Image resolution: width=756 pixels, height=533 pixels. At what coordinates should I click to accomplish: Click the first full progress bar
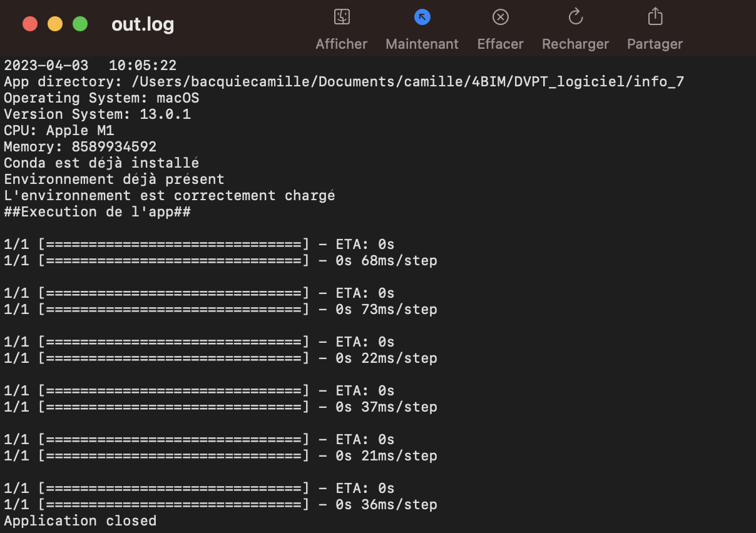(175, 244)
